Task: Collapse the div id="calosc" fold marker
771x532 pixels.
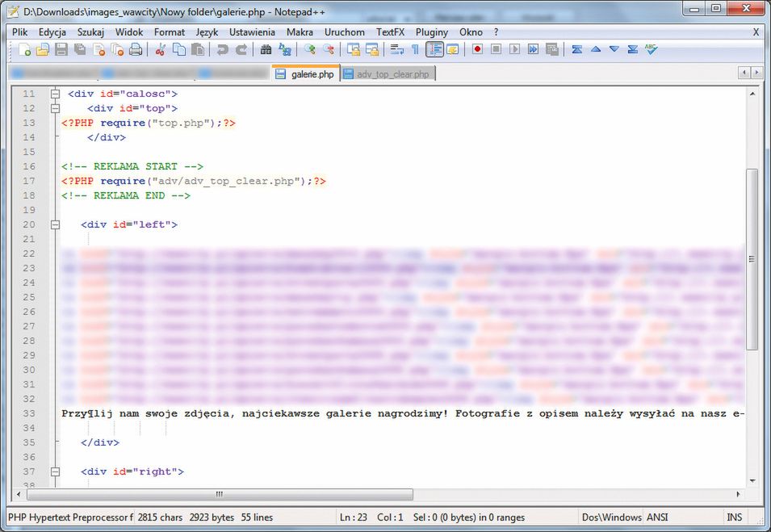Action: pos(56,94)
